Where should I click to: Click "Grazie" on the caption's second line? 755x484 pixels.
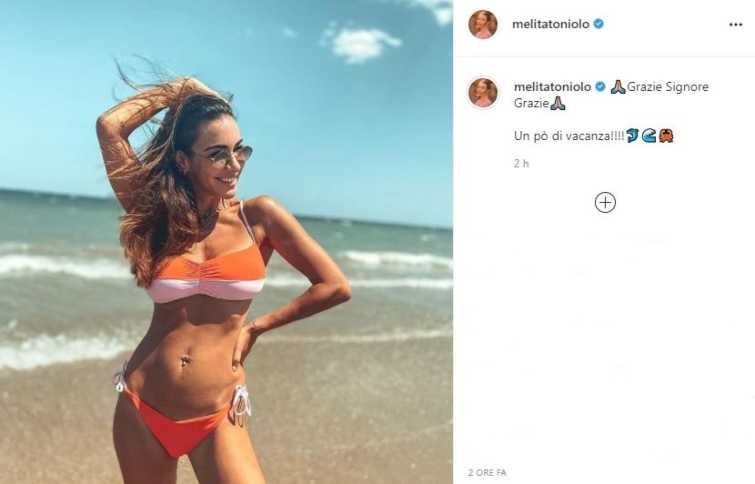(x=530, y=103)
